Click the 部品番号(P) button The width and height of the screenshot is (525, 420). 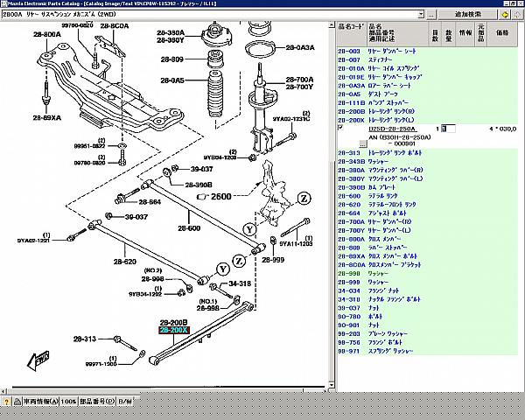click(x=97, y=402)
